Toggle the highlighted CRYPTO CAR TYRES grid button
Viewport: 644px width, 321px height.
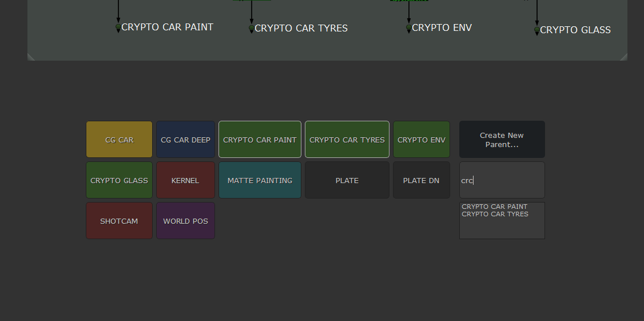click(x=347, y=140)
